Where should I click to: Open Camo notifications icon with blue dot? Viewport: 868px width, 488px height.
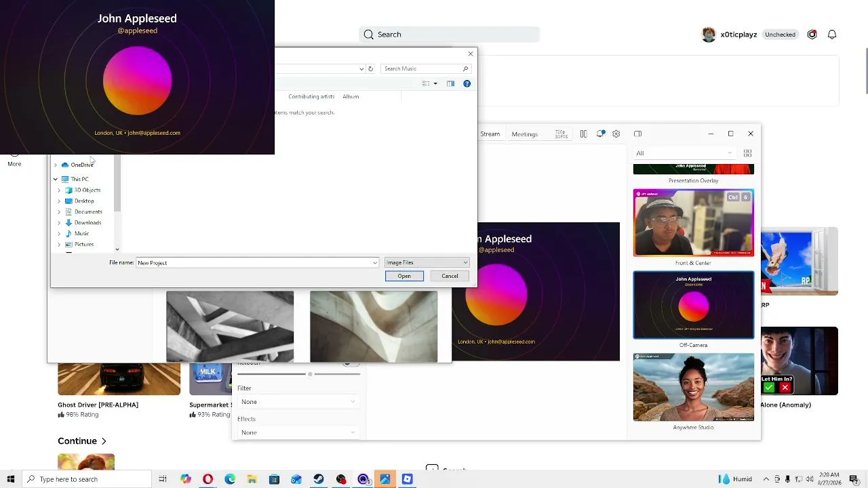(600, 134)
